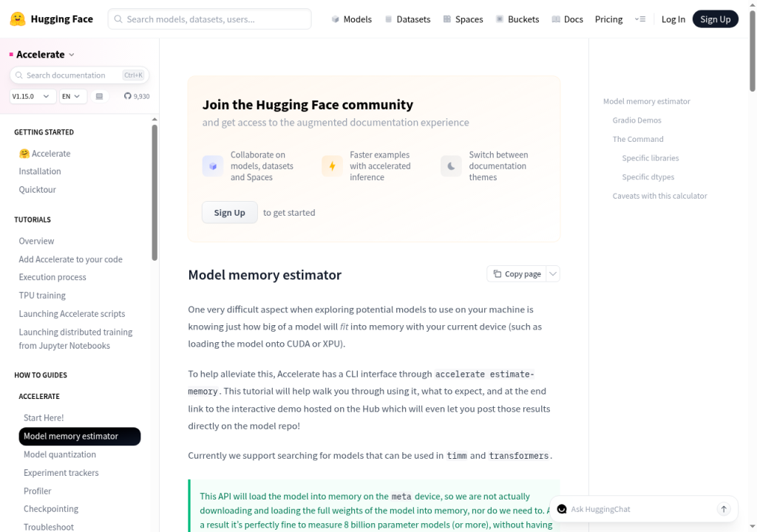Click the search magnifier in documentation search

18,75
